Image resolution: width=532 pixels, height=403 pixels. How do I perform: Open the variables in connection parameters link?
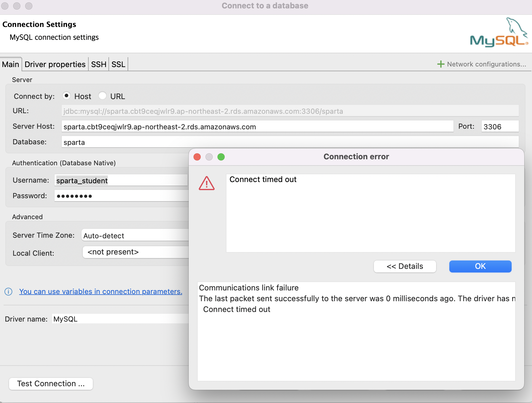[101, 292]
